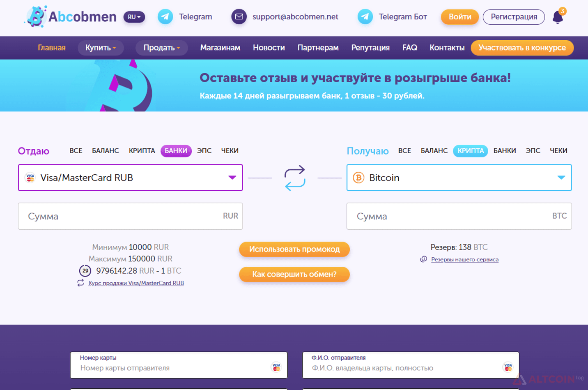Viewport: 588px width, 390px height.
Task: Select ВСЕ filter under Получаю
Action: (405, 151)
